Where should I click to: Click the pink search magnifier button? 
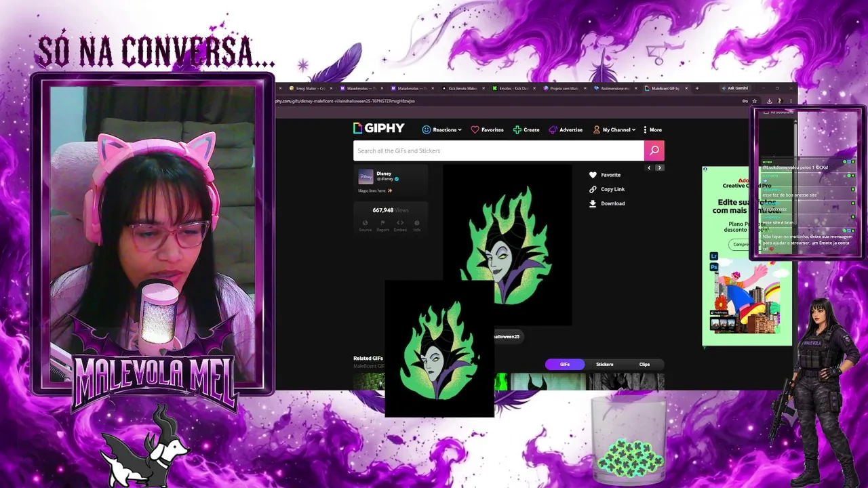click(654, 150)
